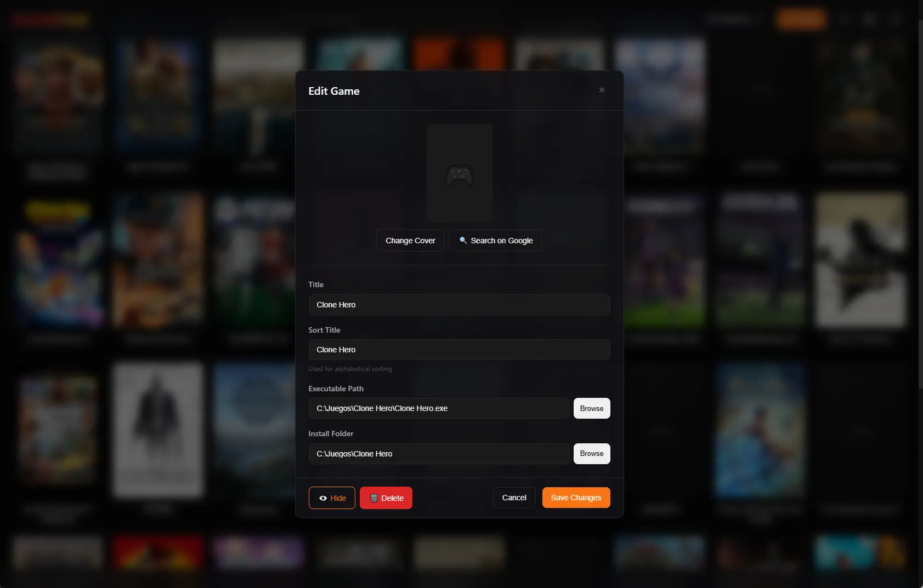Click the gamepad cover placeholder image
The image size is (923, 588).
click(460, 173)
